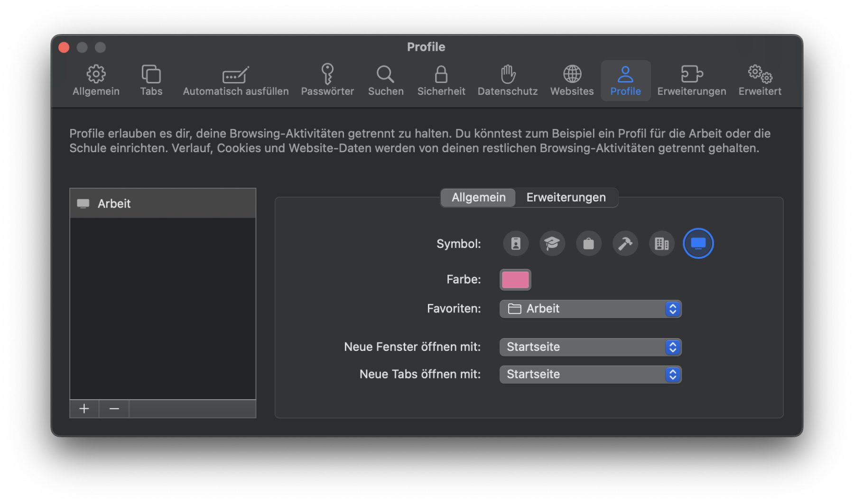The image size is (854, 504).
Task: Choose the building profile symbol
Action: [662, 244]
